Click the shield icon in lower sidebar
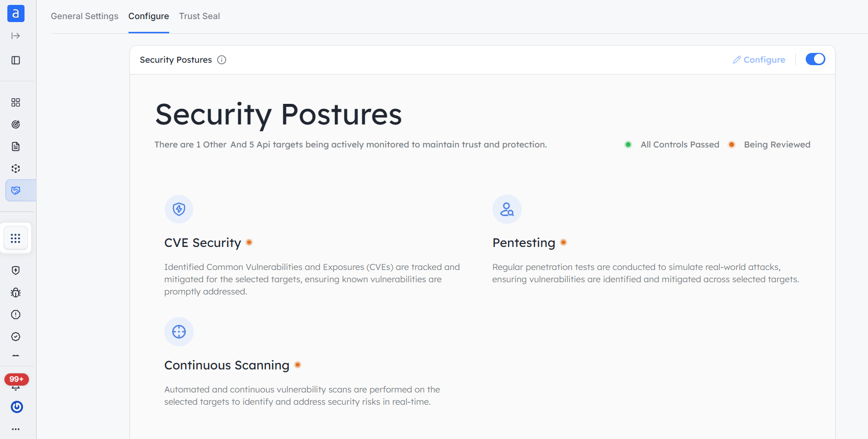The image size is (868, 439). click(16, 270)
